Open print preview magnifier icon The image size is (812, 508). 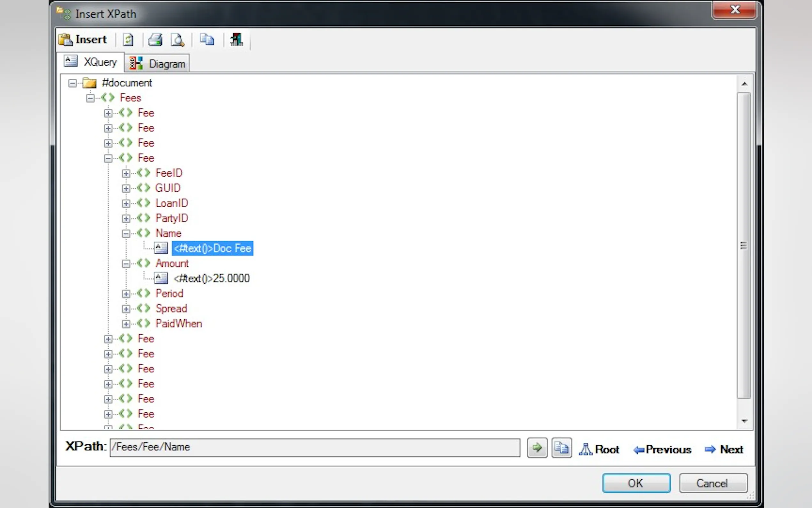tap(177, 40)
